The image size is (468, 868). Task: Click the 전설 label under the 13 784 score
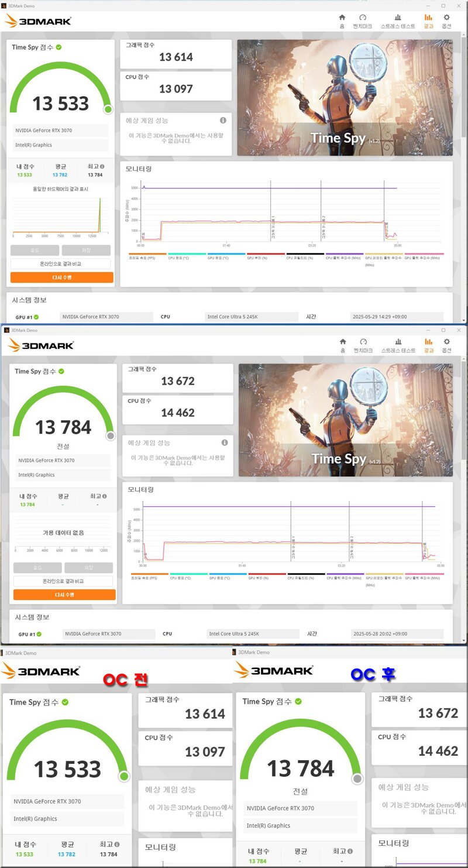coord(63,446)
